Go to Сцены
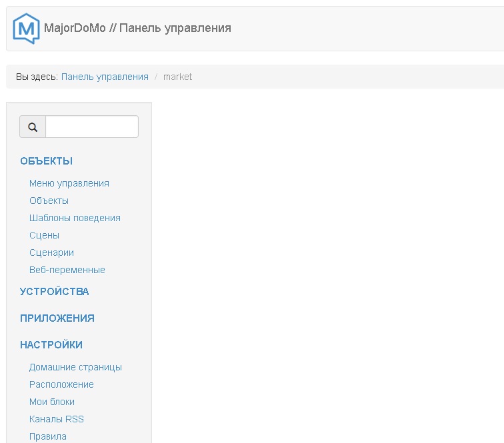This screenshot has height=443, width=504. [x=45, y=235]
